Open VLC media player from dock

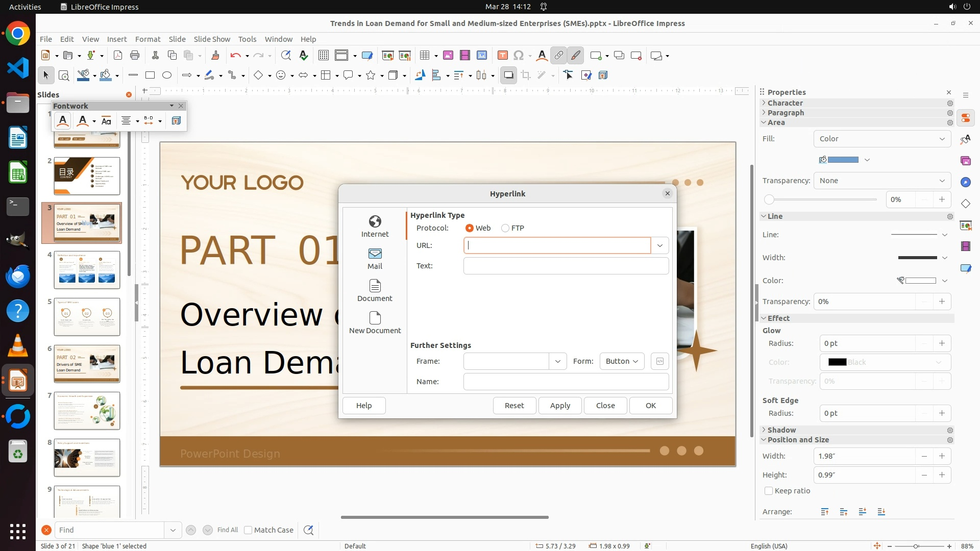pos(18,346)
